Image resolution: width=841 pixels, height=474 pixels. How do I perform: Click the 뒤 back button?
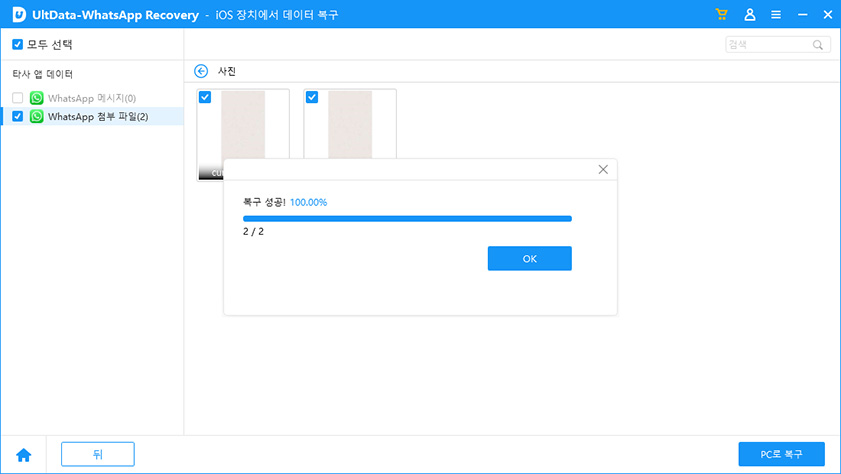pos(98,454)
